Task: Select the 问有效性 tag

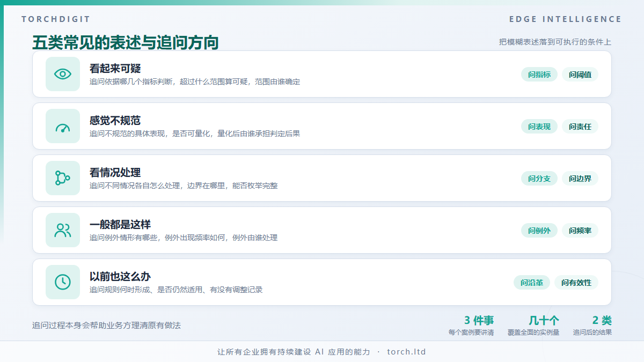Action: tap(576, 283)
